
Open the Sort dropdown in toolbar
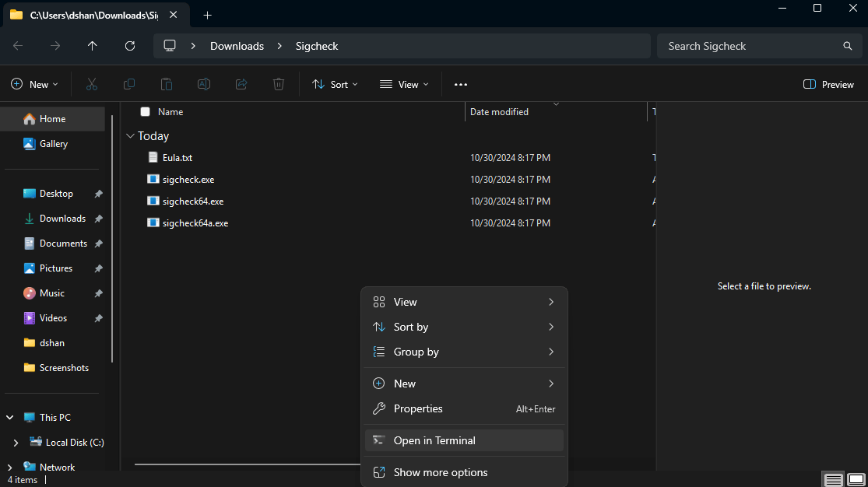pos(335,84)
